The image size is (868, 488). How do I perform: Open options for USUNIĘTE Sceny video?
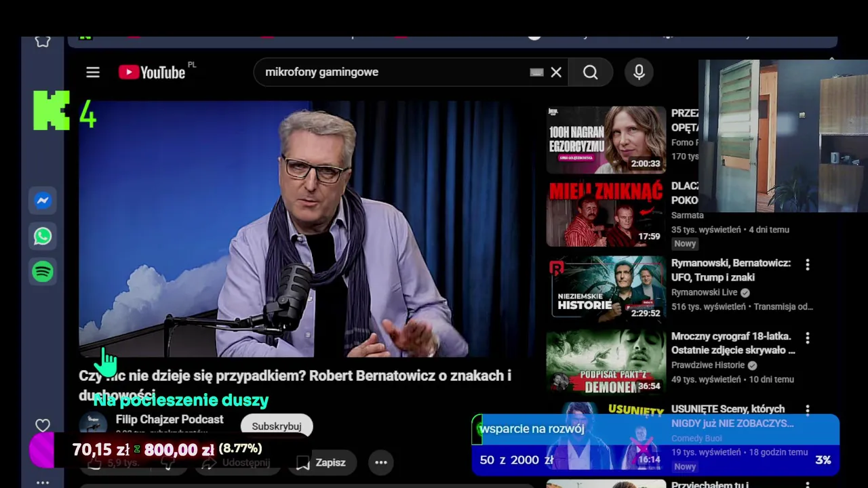[807, 409]
